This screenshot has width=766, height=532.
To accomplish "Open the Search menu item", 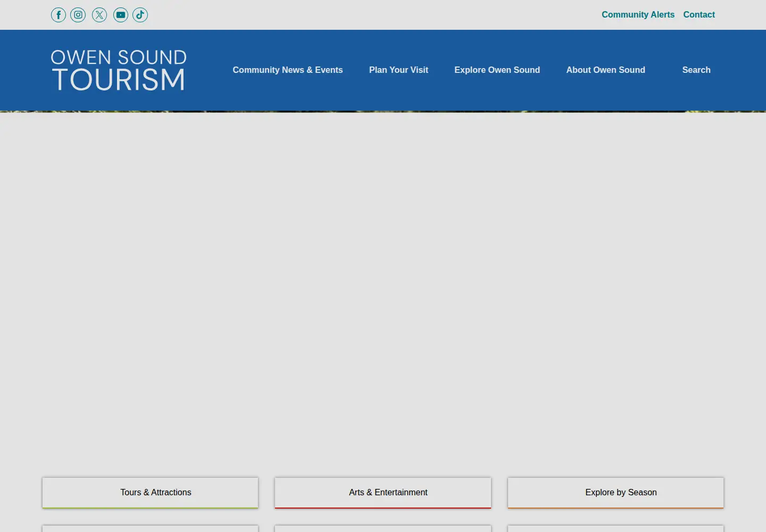I will pyautogui.click(x=696, y=70).
